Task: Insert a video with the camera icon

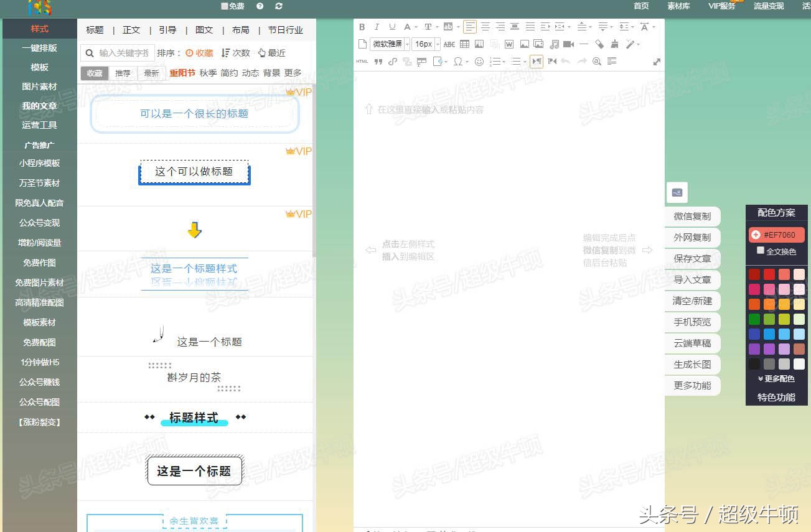Action: click(x=568, y=44)
